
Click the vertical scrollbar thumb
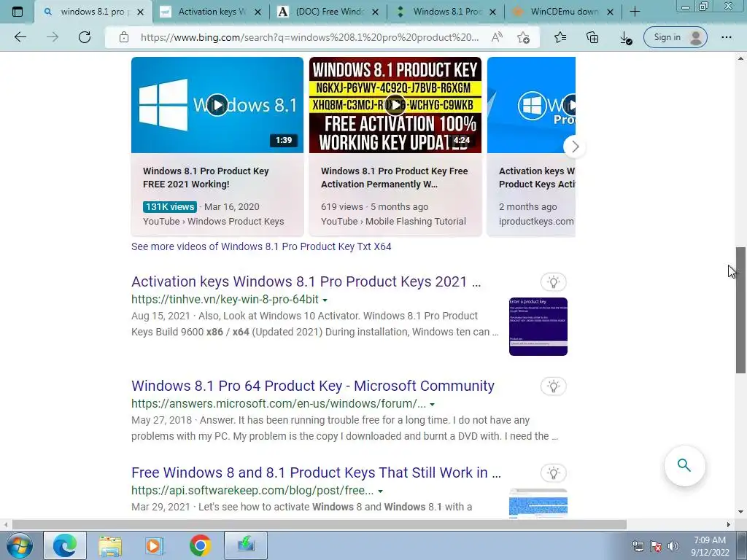(x=740, y=310)
